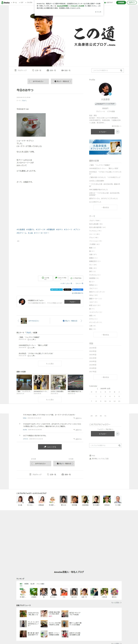Open the dots menu beside follower-count follow
The image size is (138, 644).
(x=118, y=434)
